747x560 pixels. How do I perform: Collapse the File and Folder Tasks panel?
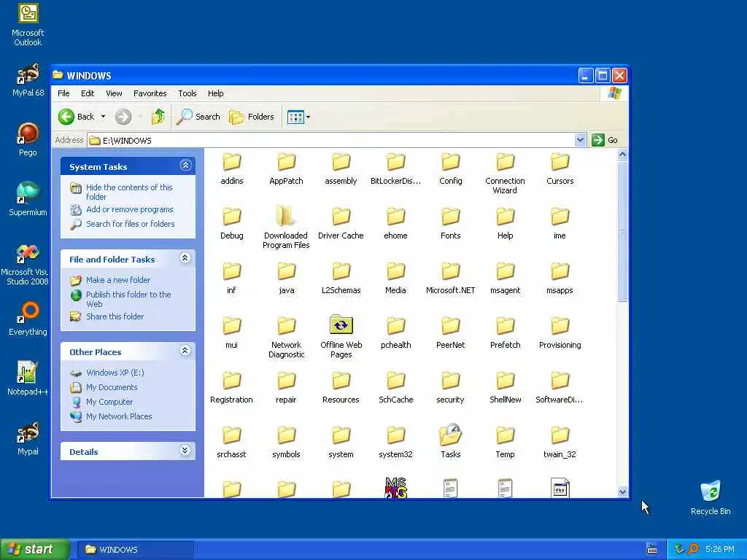(185, 258)
